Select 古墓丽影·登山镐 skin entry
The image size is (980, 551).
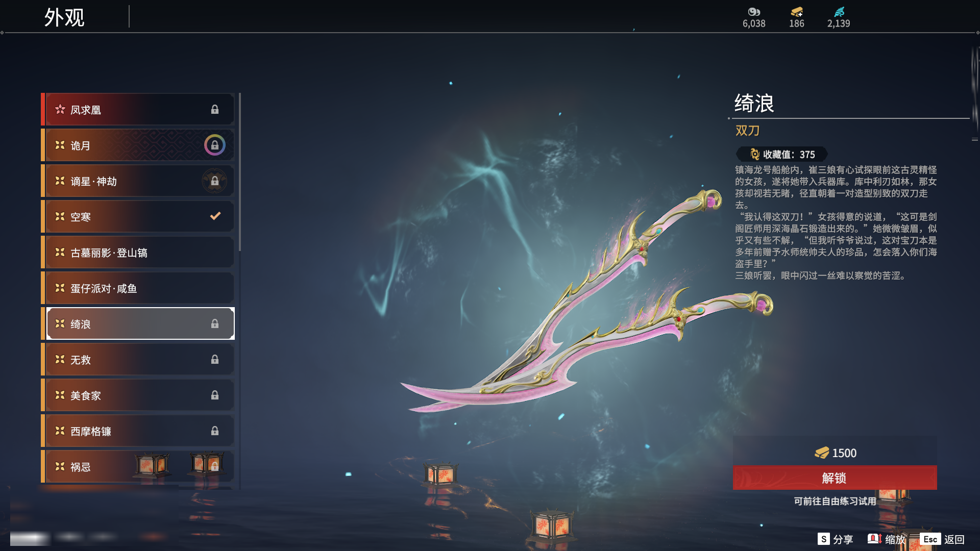click(x=138, y=252)
